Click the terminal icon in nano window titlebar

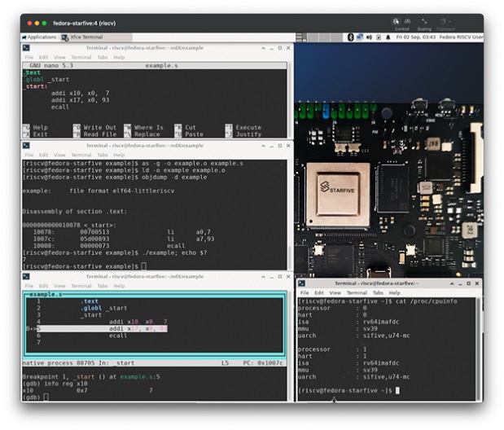coord(26,48)
